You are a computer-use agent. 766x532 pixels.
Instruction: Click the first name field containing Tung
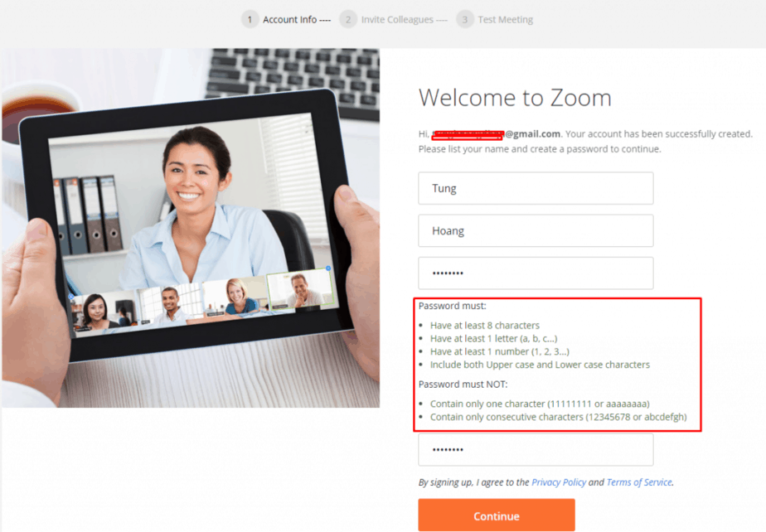coord(536,188)
